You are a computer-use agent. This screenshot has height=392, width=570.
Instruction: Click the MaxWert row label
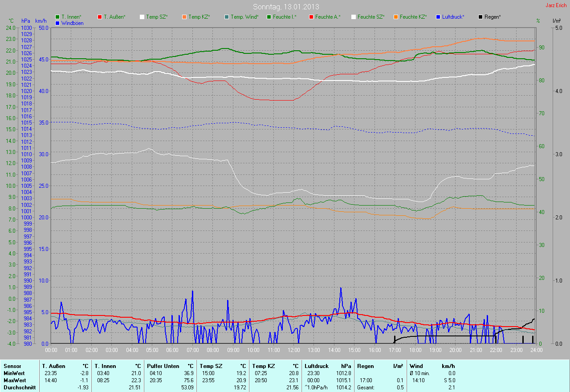pyautogui.click(x=15, y=380)
